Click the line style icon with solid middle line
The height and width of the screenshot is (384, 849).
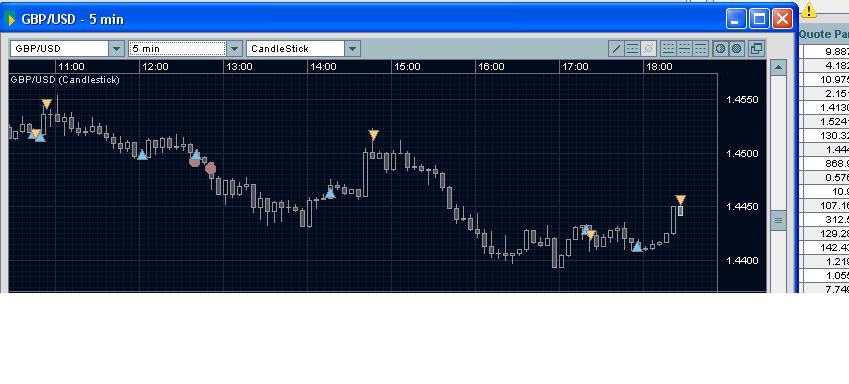pyautogui.click(x=684, y=49)
